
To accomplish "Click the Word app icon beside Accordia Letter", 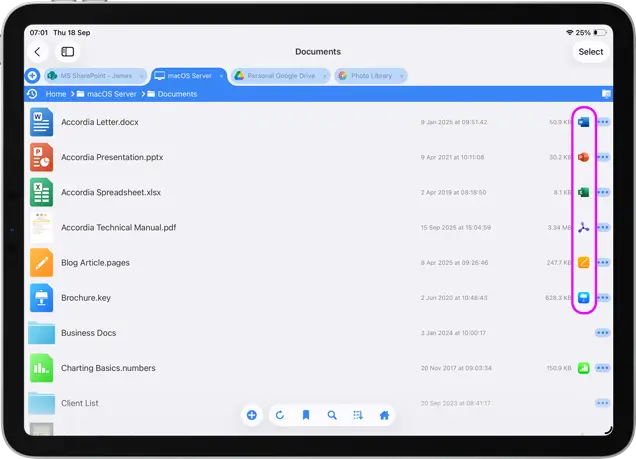I will click(x=584, y=122).
